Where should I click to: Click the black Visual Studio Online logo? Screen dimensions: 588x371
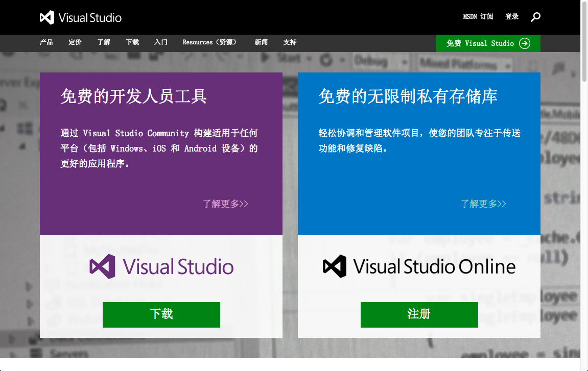click(419, 266)
